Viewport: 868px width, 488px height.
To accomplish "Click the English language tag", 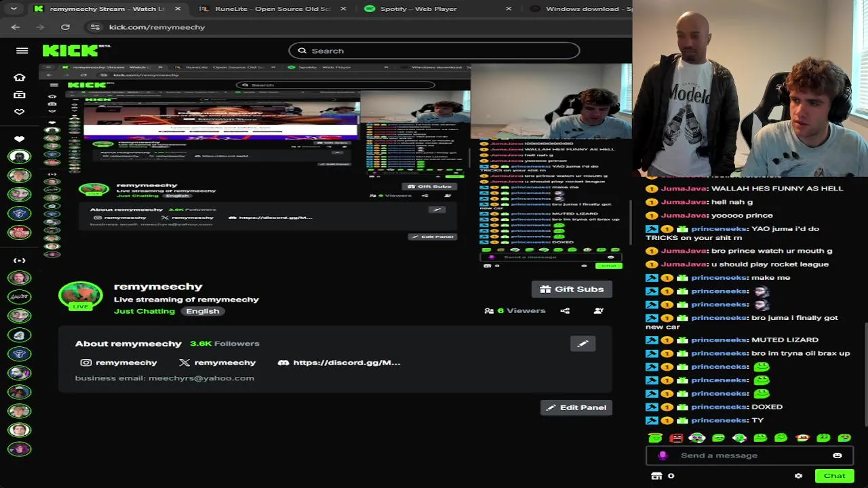I will coord(203,311).
